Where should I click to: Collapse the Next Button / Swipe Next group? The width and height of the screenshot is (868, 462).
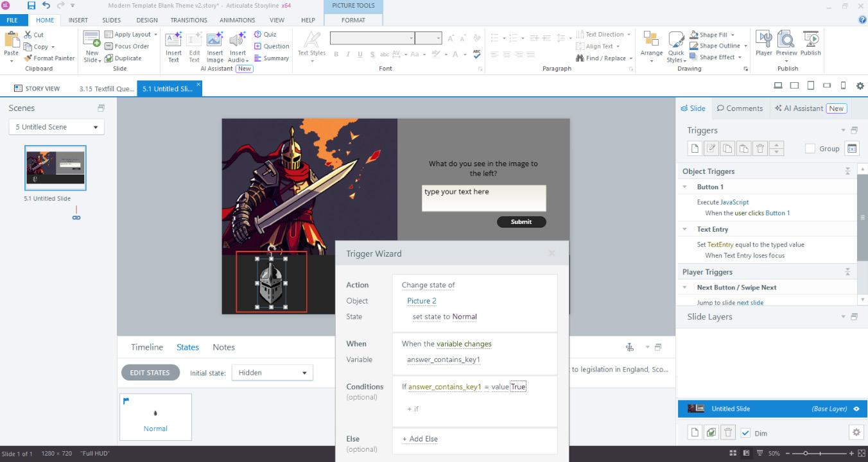[x=685, y=287]
